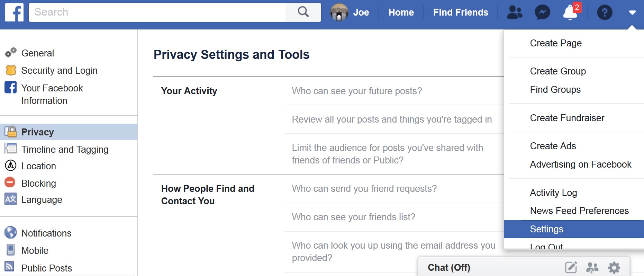Image resolution: width=644 pixels, height=276 pixels.
Task: Open Location settings
Action: [38, 166]
